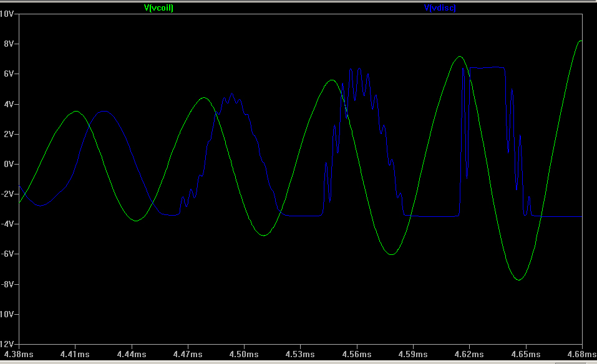
Task: Click the blue V(vdisc) trace label
Action: coord(440,7)
